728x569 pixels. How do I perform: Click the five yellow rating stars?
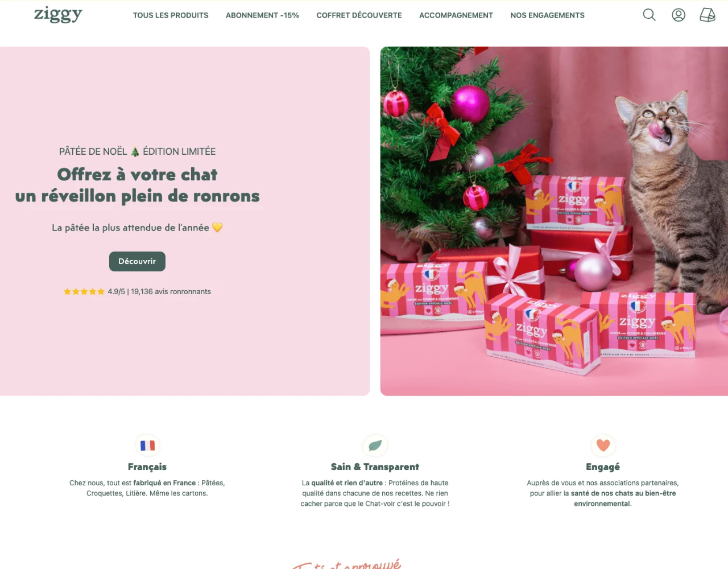(84, 291)
